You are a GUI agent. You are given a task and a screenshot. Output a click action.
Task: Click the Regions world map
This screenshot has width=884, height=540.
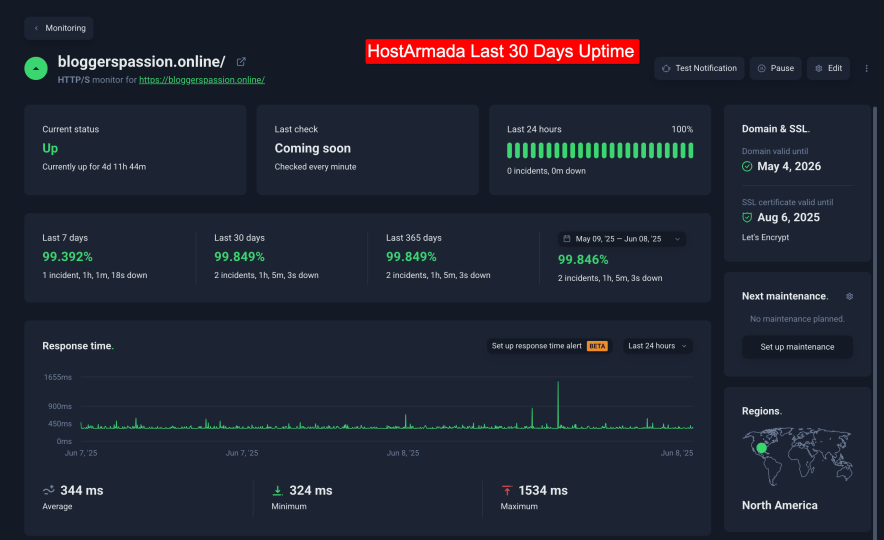click(797, 455)
